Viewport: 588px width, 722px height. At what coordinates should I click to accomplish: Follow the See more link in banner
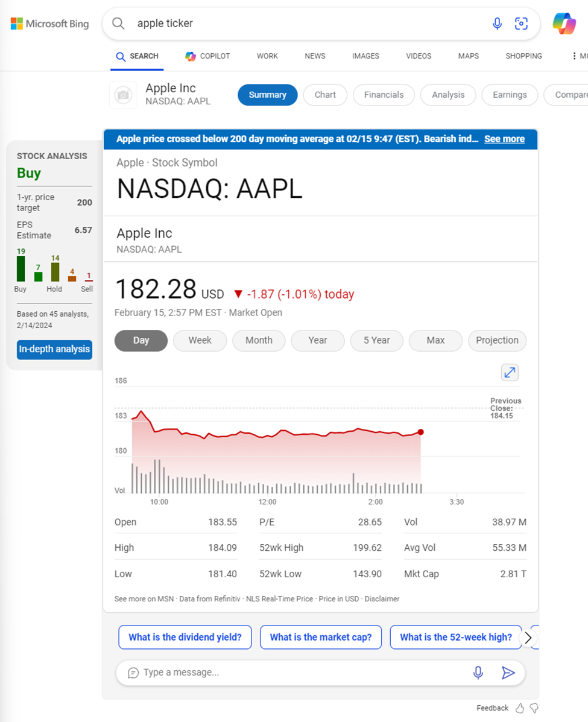[504, 139]
